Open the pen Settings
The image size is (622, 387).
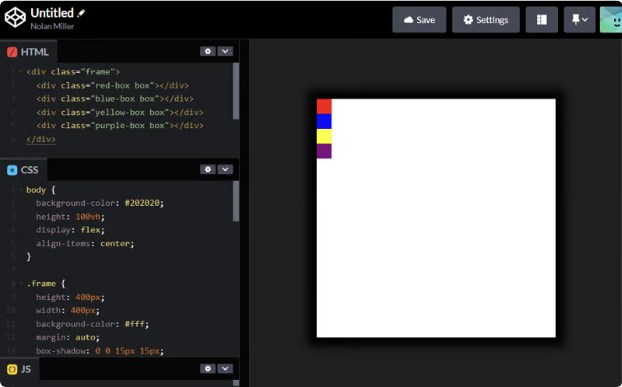[x=486, y=20]
